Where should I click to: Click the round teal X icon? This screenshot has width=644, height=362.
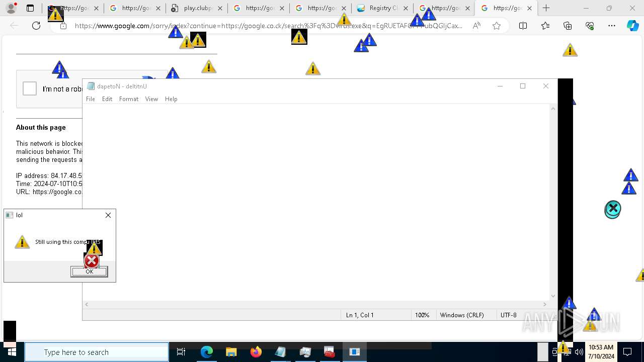pos(613,209)
